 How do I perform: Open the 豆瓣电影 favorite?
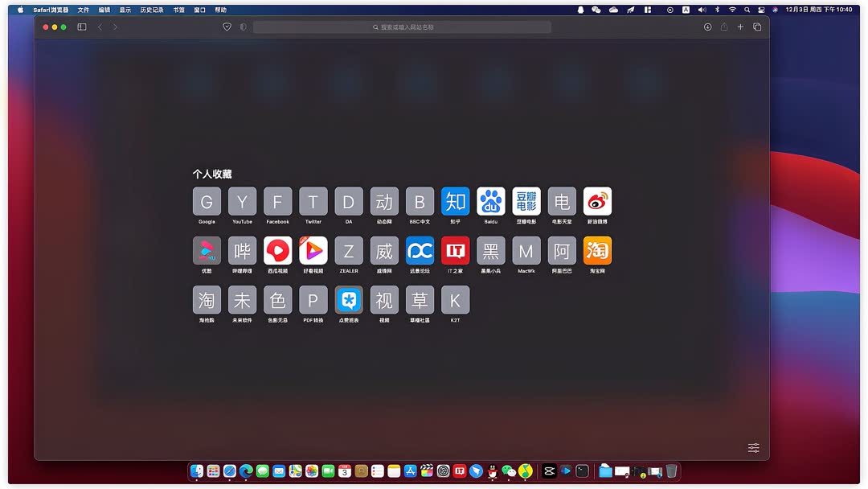point(526,201)
